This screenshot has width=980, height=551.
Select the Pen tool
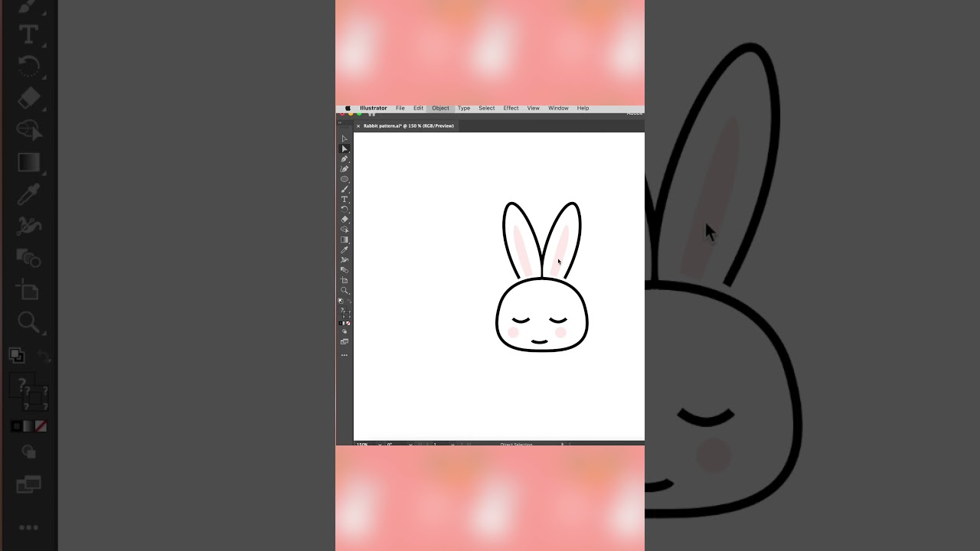(x=345, y=158)
